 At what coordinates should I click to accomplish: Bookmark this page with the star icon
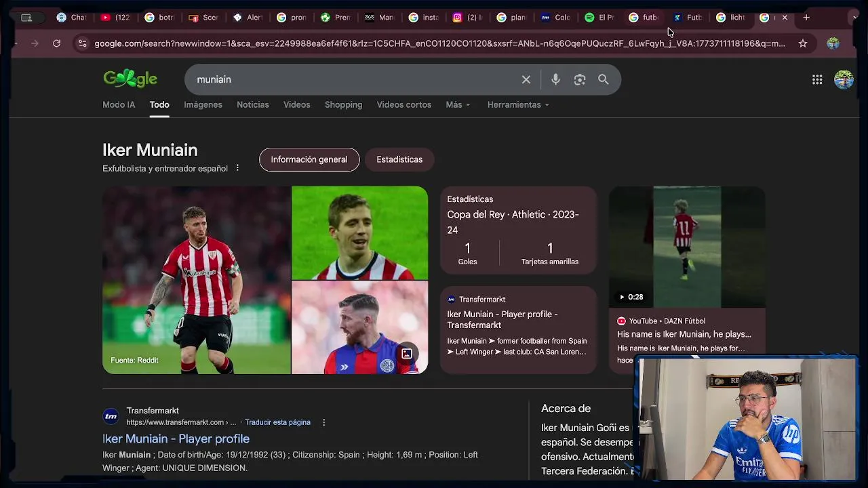click(803, 43)
